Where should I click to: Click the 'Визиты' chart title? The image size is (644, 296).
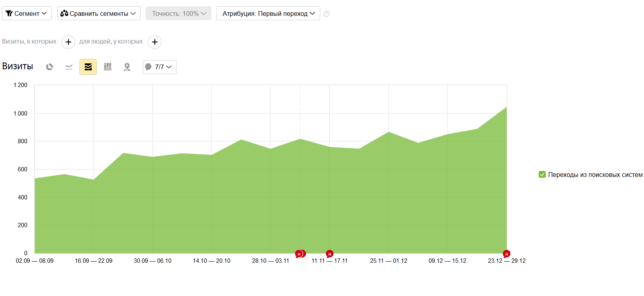click(x=17, y=66)
